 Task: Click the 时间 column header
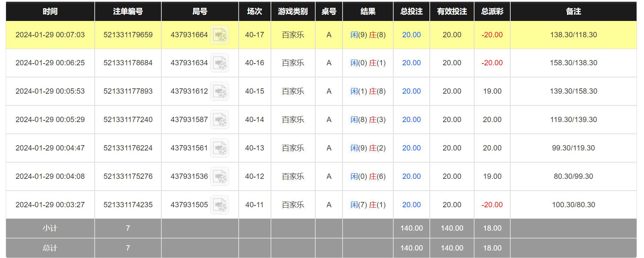50,11
